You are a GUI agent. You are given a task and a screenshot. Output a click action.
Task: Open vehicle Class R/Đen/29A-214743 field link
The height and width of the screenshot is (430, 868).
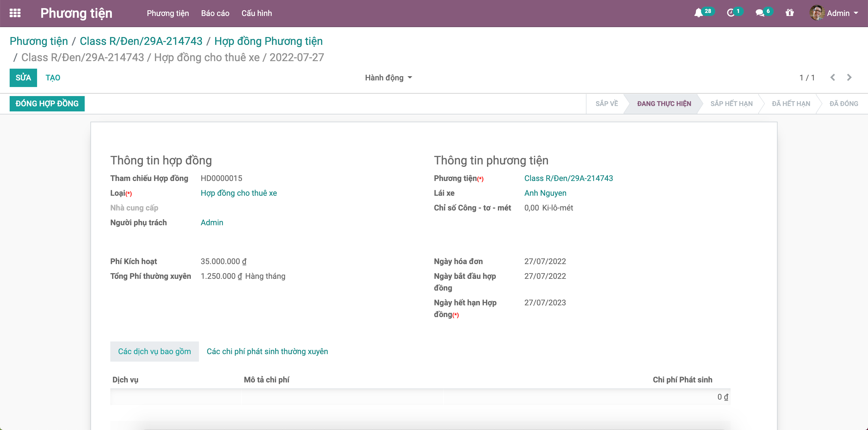[568, 179]
